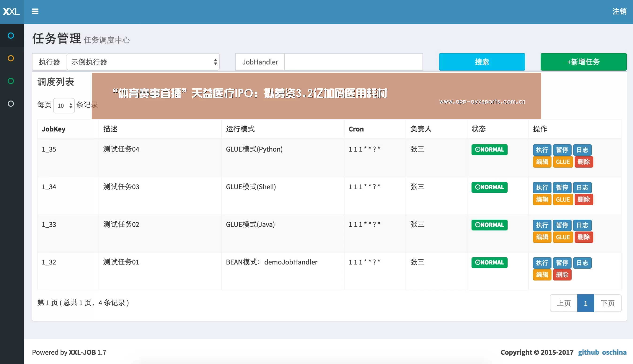Click NORMAL status badge of 1_33

(489, 225)
